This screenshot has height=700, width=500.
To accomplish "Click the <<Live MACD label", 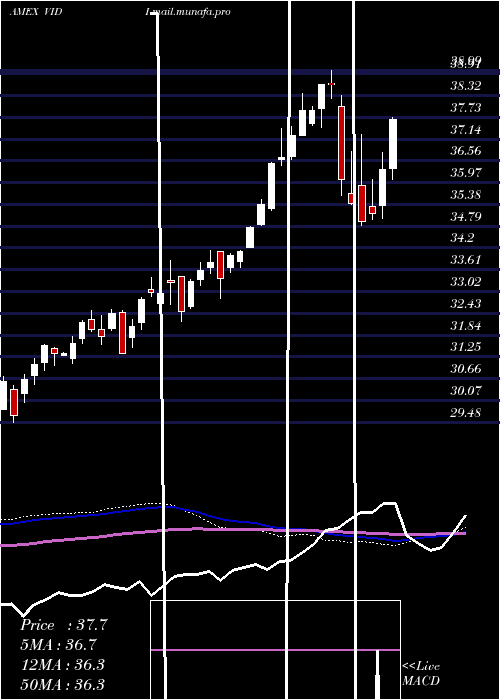I will tap(421, 673).
